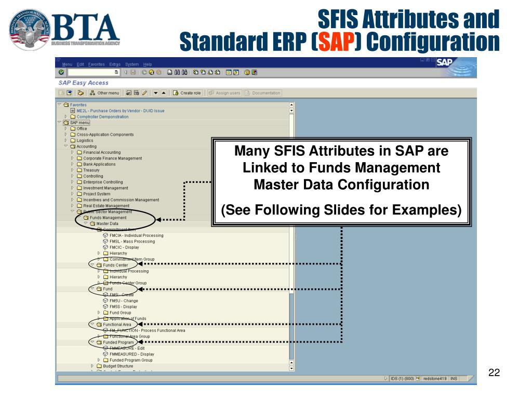The height and width of the screenshot is (399, 532).
Task: Open the System menu
Action: pyautogui.click(x=132, y=64)
